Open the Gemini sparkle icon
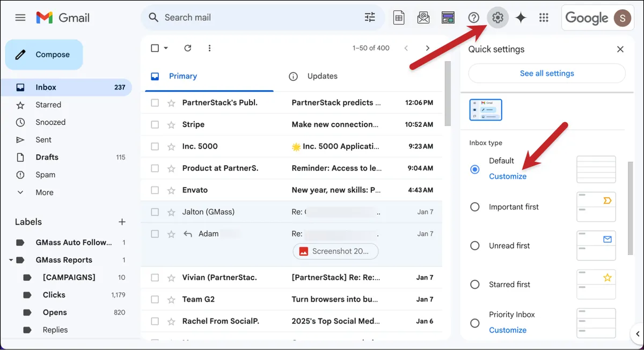The width and height of the screenshot is (644, 350). tap(521, 18)
